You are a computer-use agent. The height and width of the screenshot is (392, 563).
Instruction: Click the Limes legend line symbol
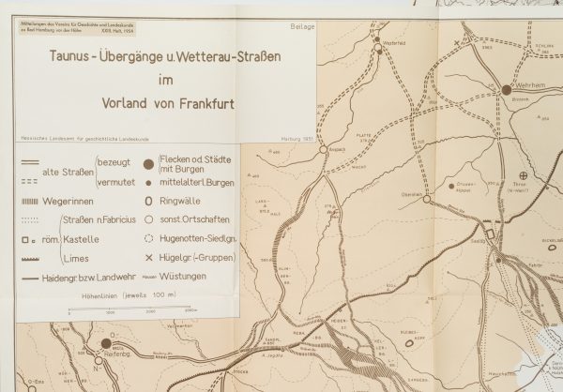pyautogui.click(x=29, y=257)
